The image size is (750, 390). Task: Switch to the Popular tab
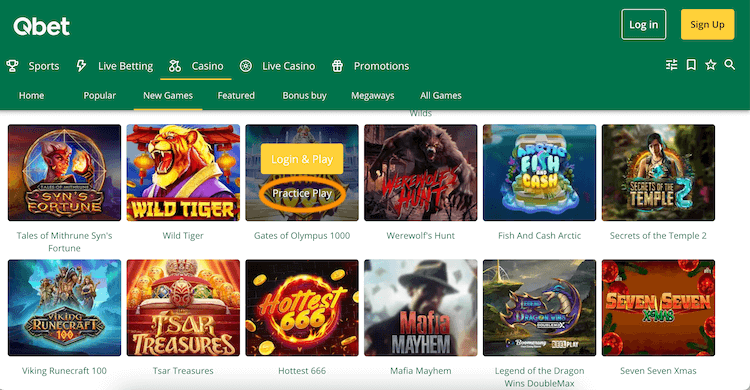click(x=99, y=95)
